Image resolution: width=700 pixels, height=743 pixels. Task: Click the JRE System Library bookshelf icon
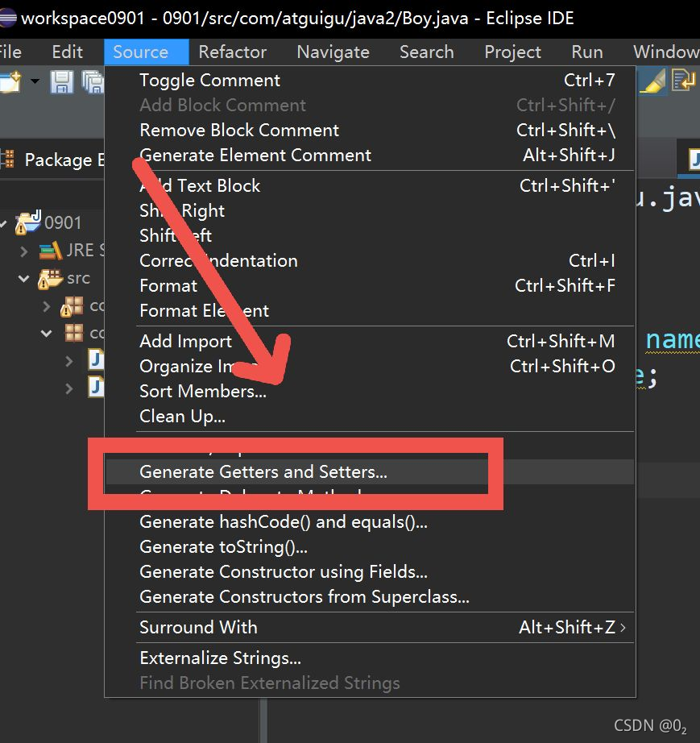coord(50,251)
